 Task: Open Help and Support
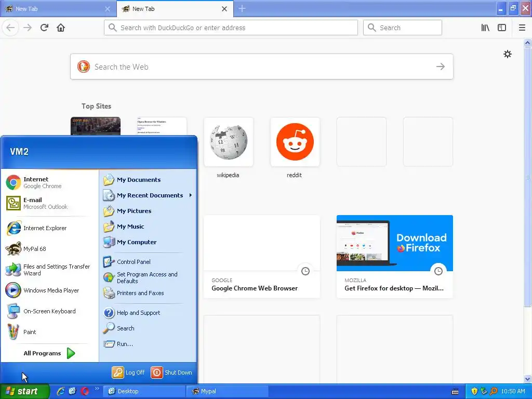click(148, 312)
